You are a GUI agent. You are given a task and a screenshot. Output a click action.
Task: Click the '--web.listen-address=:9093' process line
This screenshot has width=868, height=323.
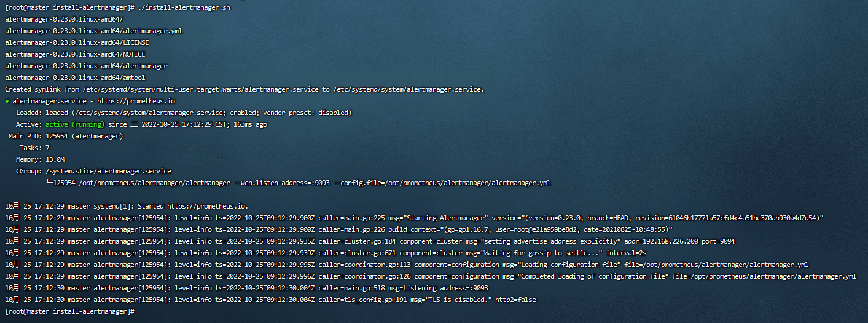(298, 183)
